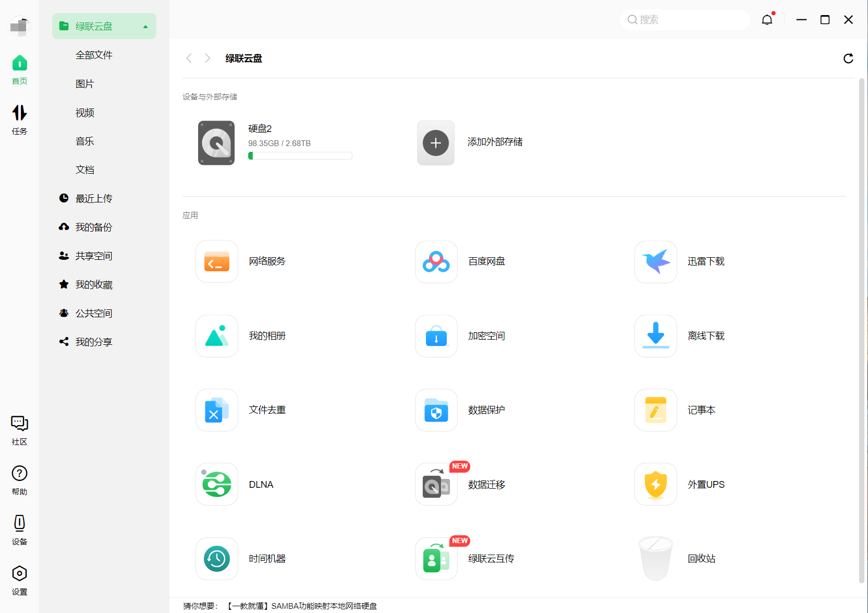The image size is (868, 613).
Task: Click the 绿联云盘 breadcrumb title
Action: [x=243, y=58]
